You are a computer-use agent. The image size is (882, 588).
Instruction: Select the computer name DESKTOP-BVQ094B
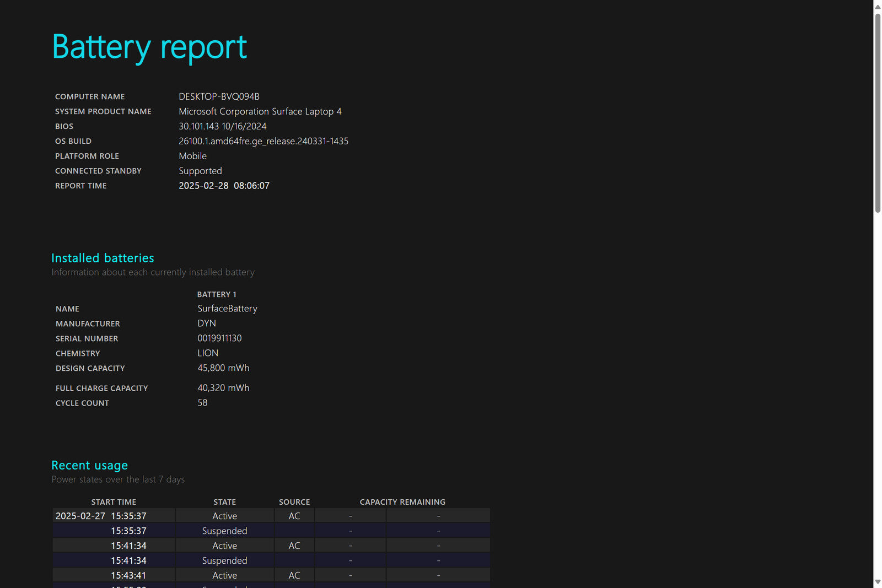point(219,96)
